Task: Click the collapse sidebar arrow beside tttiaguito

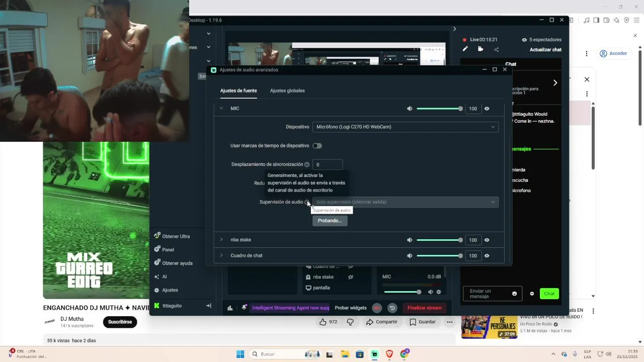Action: [208, 306]
